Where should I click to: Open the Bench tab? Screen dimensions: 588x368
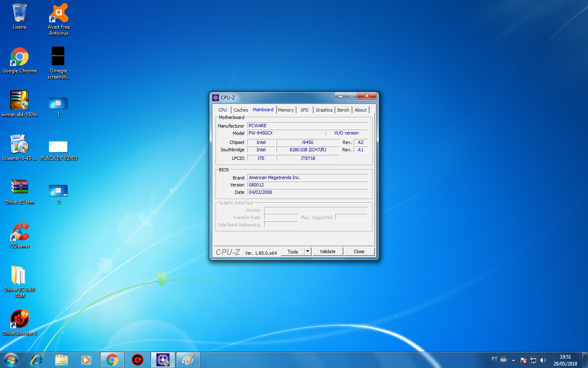pyautogui.click(x=343, y=110)
